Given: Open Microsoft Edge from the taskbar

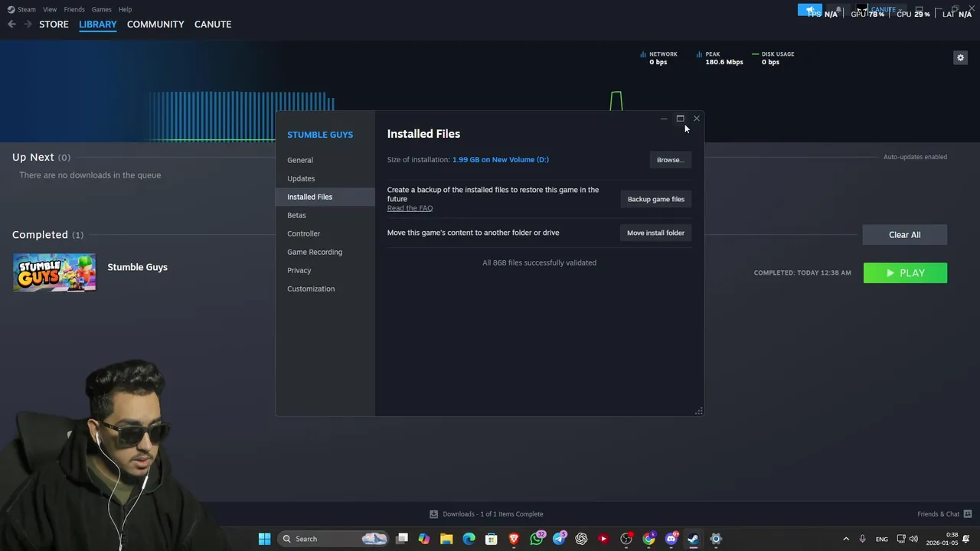Looking at the screenshot, I should coord(469,539).
